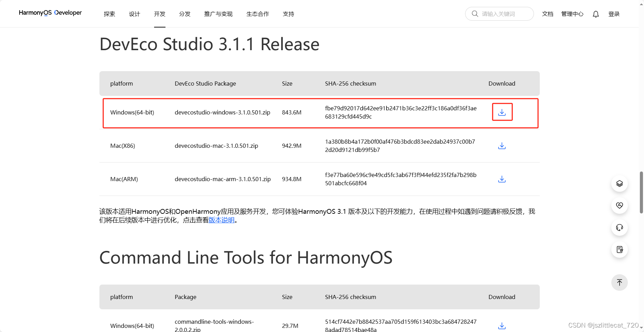644x332 pixels.
Task: Click the 文档 link
Action: tap(548, 14)
